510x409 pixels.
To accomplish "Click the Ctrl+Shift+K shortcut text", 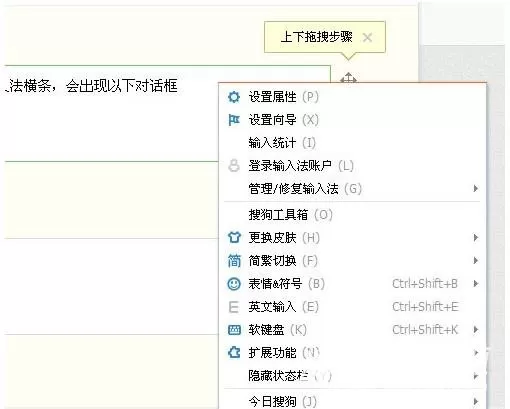I will click(425, 330).
